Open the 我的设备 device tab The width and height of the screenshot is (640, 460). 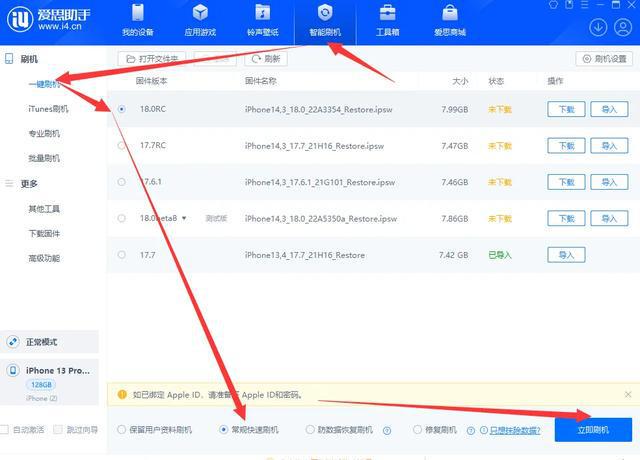[138, 20]
